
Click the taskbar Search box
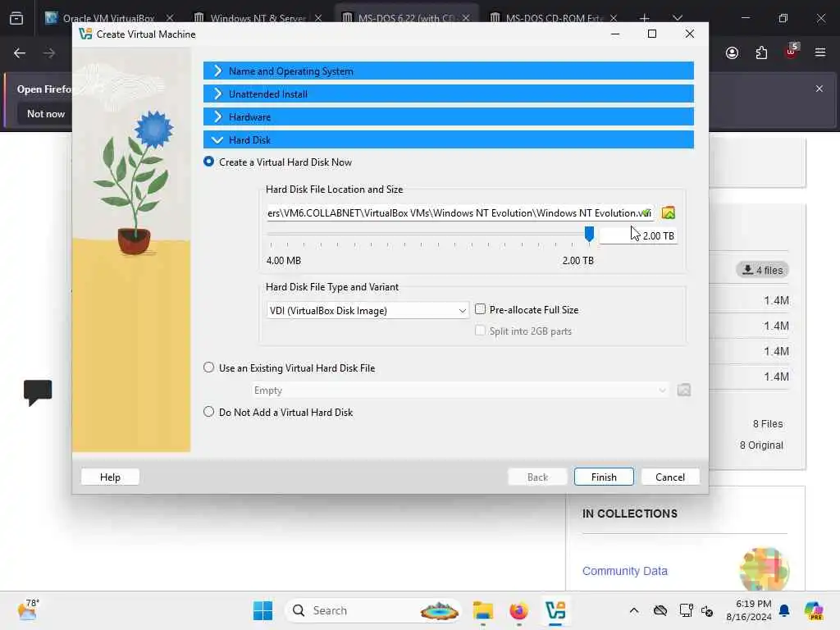click(373, 610)
